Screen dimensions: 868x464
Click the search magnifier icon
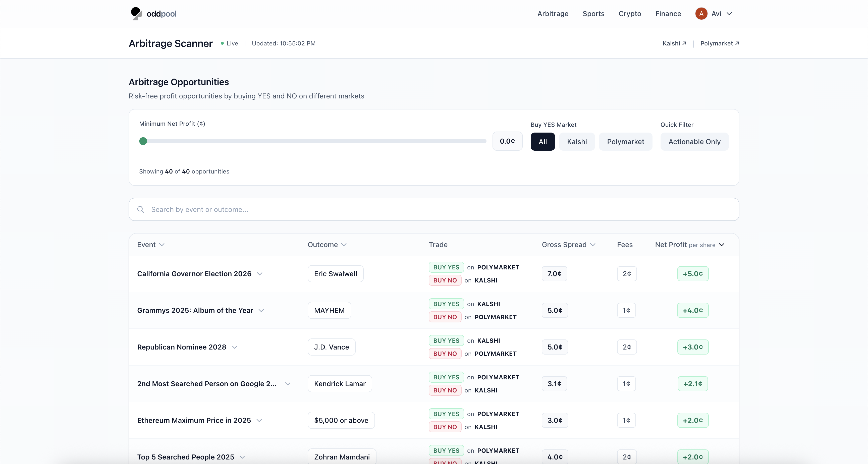pyautogui.click(x=141, y=210)
